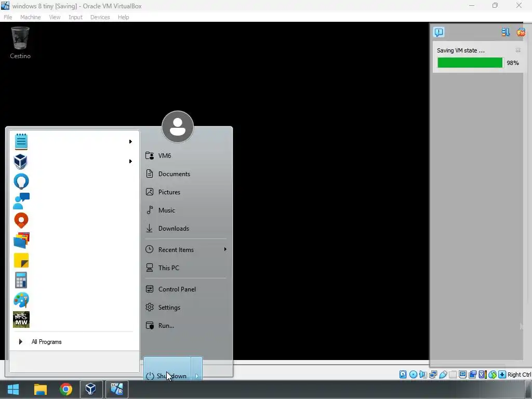The width and height of the screenshot is (532, 399).
Task: Click the Saving VM state progress bar
Action: [x=470, y=63]
